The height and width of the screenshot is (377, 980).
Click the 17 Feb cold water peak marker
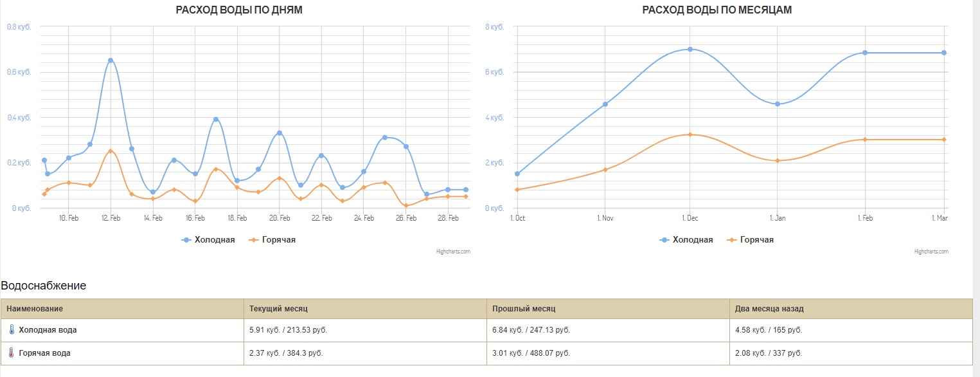216,119
